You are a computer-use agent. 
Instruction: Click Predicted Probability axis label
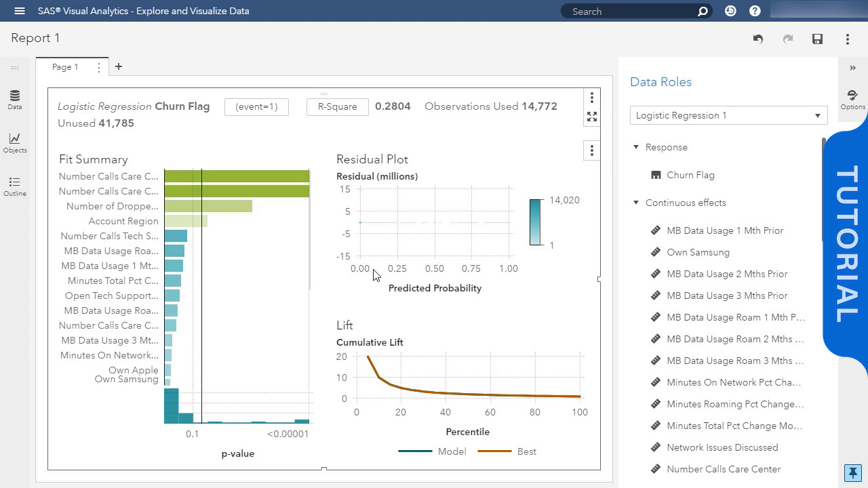pyautogui.click(x=435, y=288)
